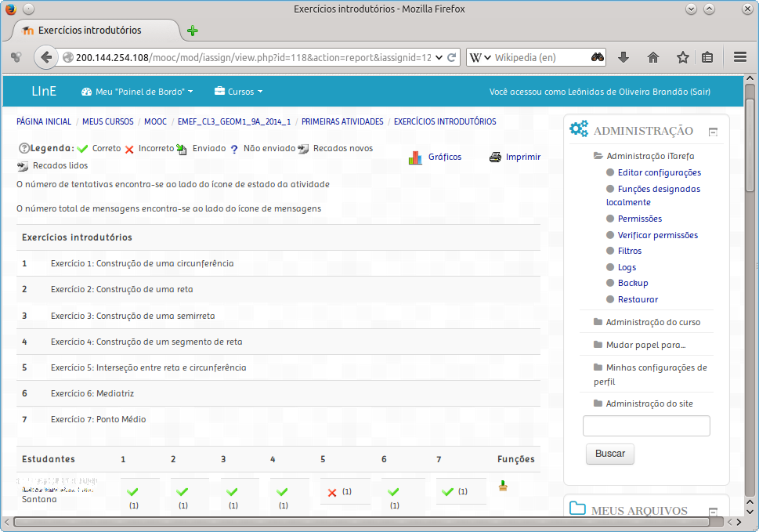Click the horizontal scrollbar thumb
This screenshot has width=759, height=532.
pos(361,522)
